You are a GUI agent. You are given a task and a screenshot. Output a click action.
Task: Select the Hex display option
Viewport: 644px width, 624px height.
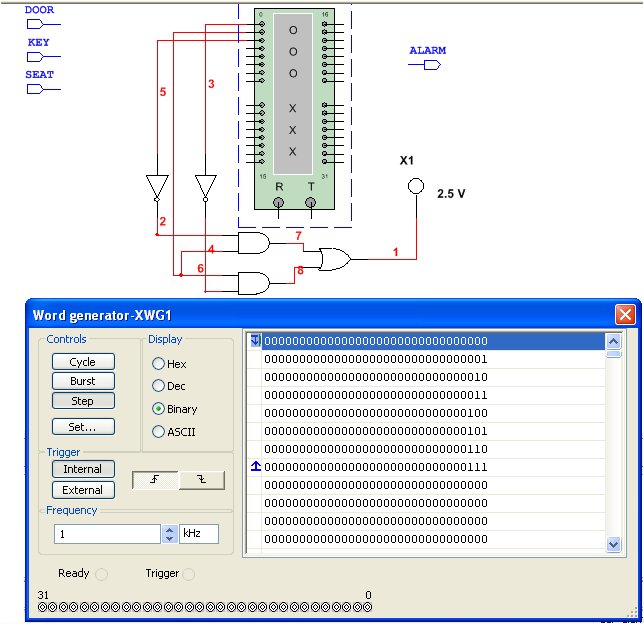pyautogui.click(x=159, y=364)
